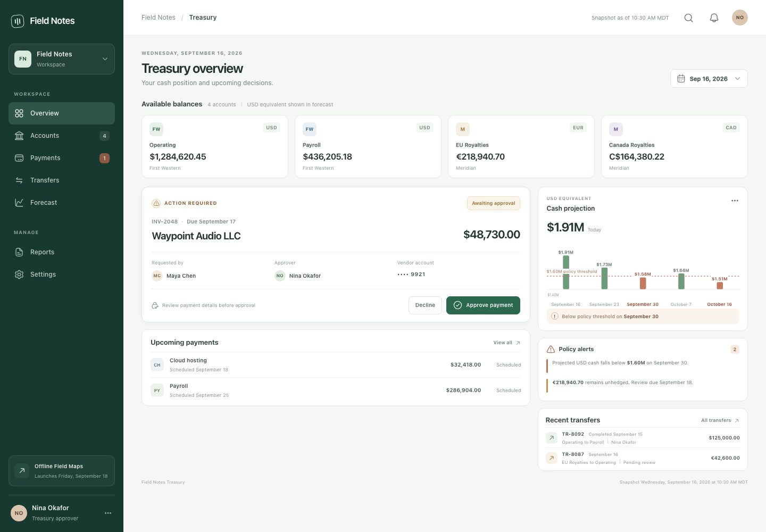Click Field Notes breadcrumb link
This screenshot has height=532, width=766.
(159, 18)
